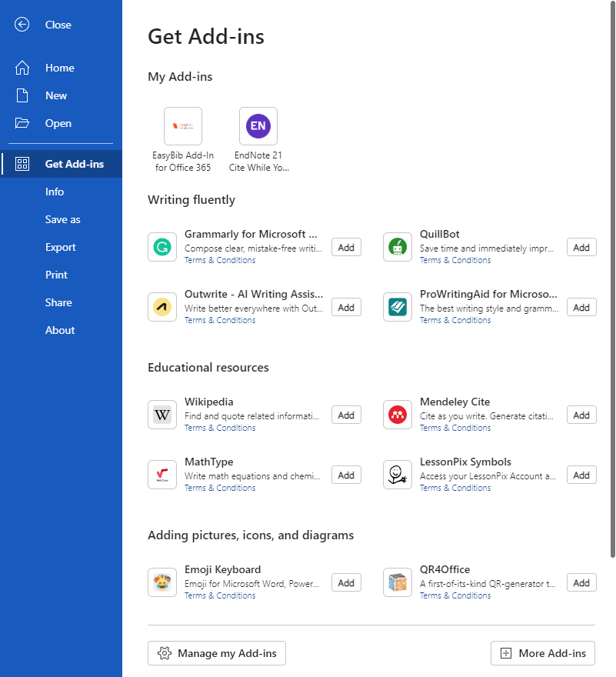Click the QuillBot logo icon
This screenshot has height=677, width=616.
(398, 247)
